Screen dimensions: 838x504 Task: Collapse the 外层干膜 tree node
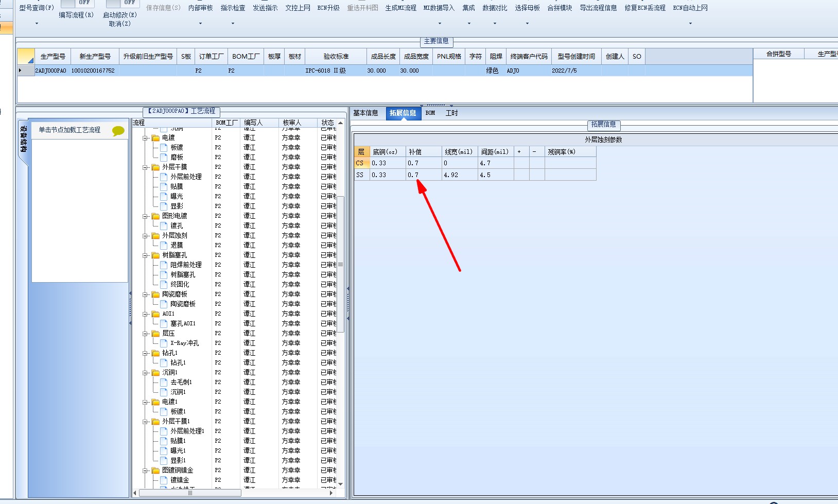(x=145, y=167)
